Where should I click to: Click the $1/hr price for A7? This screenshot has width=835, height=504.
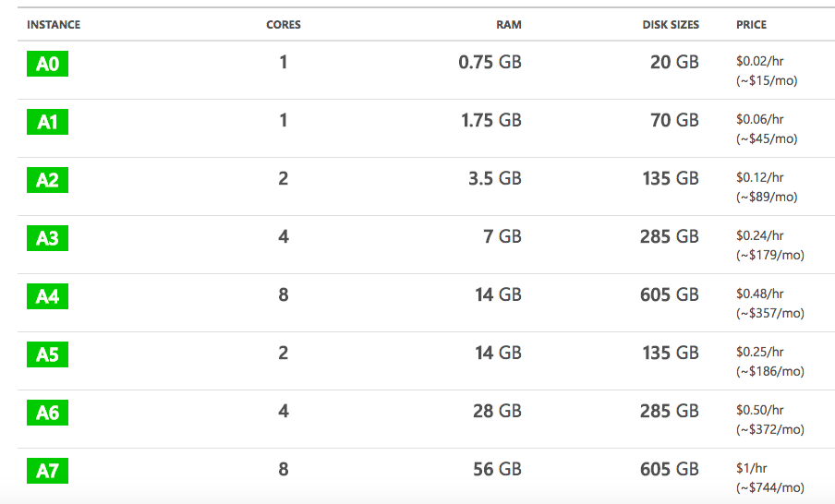753,468
